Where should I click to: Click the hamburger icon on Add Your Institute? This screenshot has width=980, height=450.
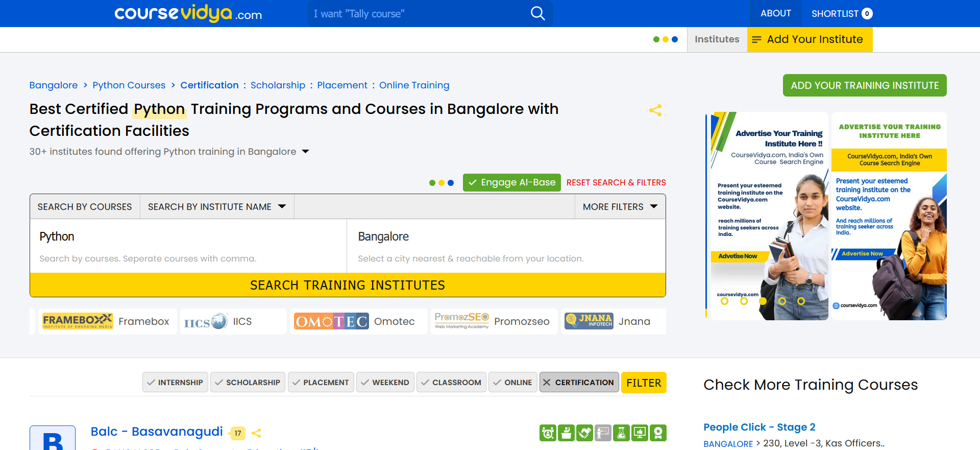(x=756, y=39)
